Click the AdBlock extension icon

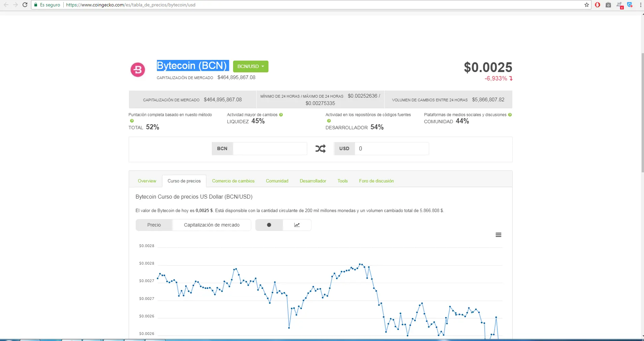[597, 5]
